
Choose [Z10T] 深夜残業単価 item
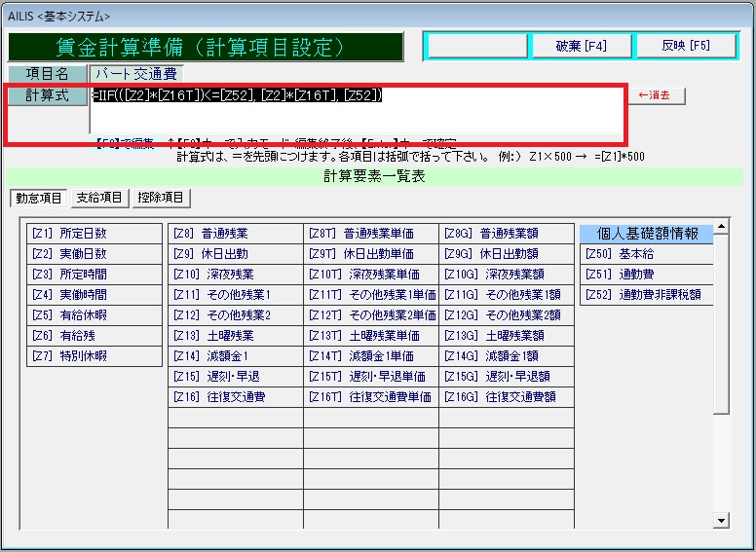(370, 275)
